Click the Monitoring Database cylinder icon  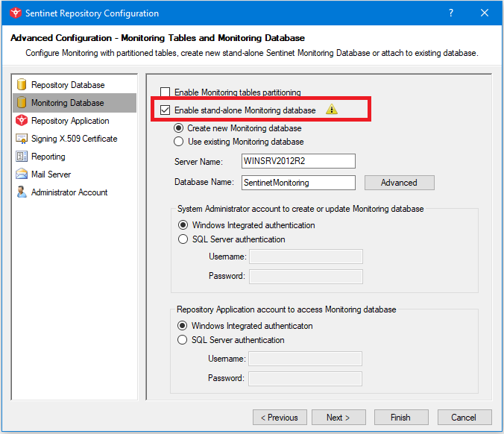[22, 103]
